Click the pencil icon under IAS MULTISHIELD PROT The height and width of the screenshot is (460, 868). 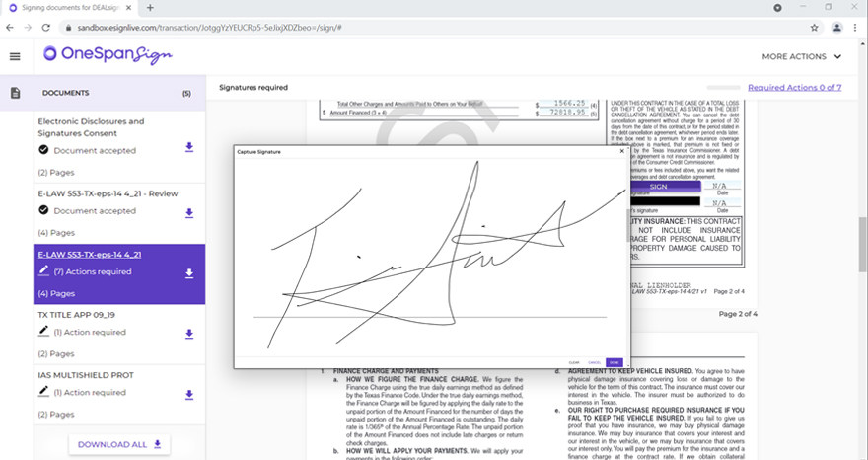[43, 391]
